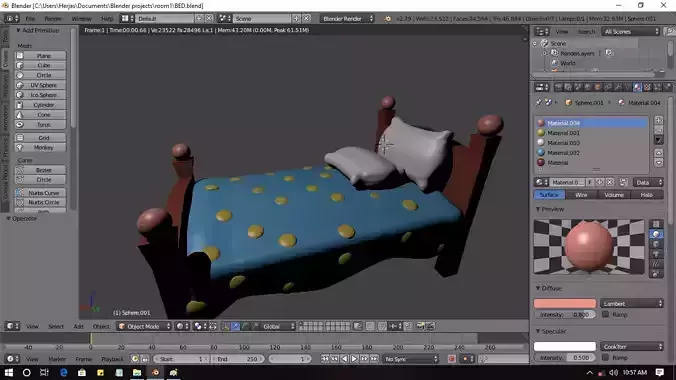The image size is (676, 380).
Task: Open the Help menu
Action: point(107,19)
